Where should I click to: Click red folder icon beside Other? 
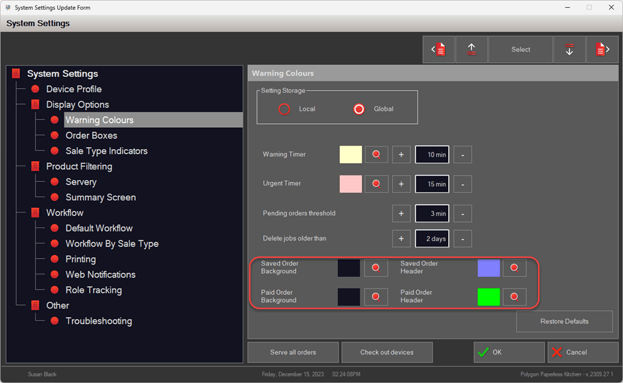pos(35,306)
